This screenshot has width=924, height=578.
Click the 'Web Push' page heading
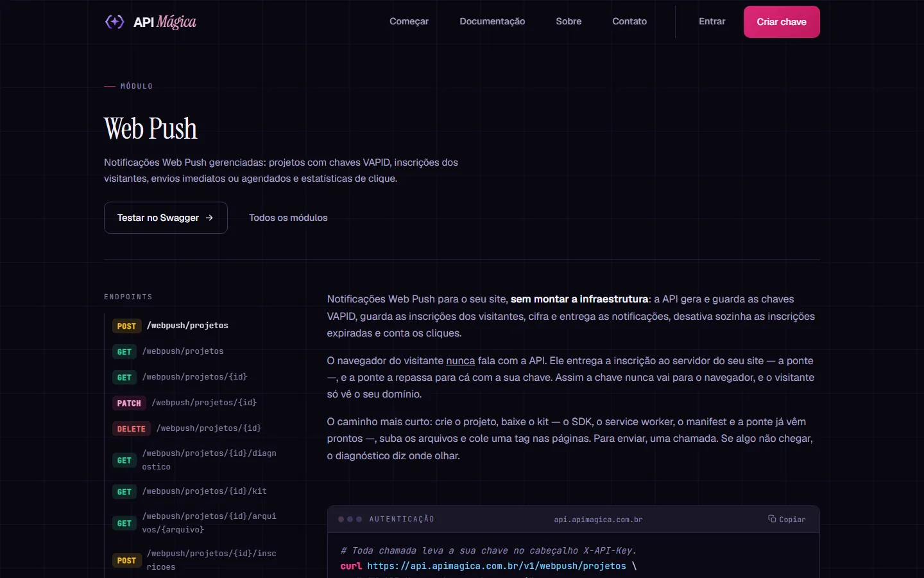tap(151, 128)
